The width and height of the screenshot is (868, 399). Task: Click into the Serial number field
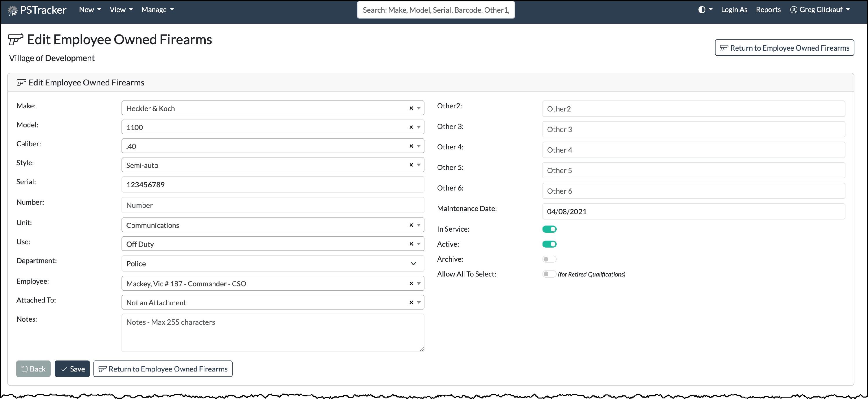(x=272, y=185)
